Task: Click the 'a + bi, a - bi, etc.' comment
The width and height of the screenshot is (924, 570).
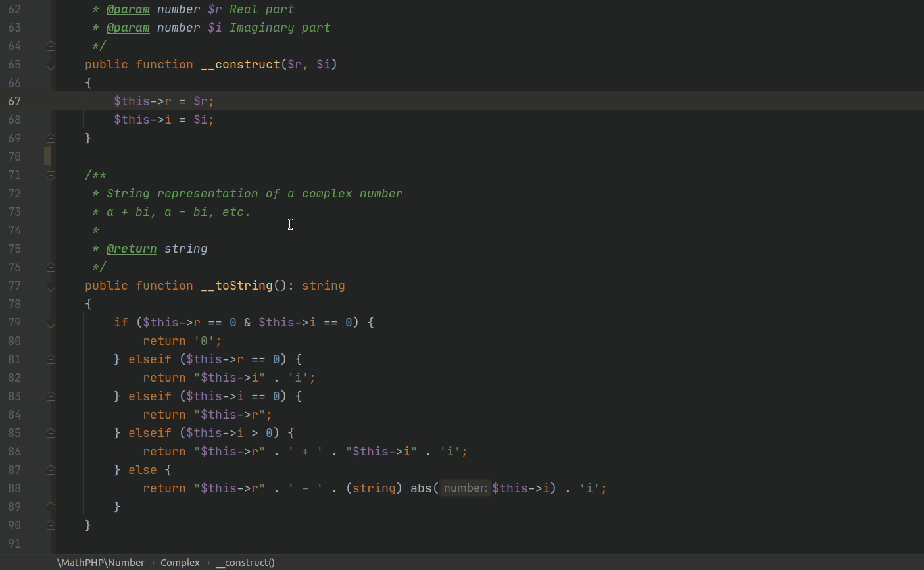Action: point(179,212)
